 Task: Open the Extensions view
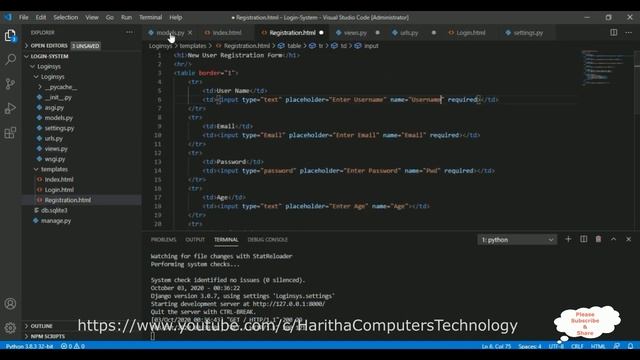click(10, 133)
